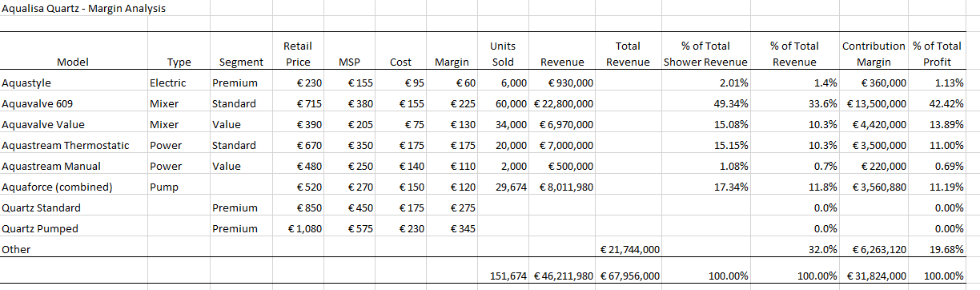Click Other total revenue € 21,744,000
This screenshot has height=290, width=980.
[x=629, y=249]
